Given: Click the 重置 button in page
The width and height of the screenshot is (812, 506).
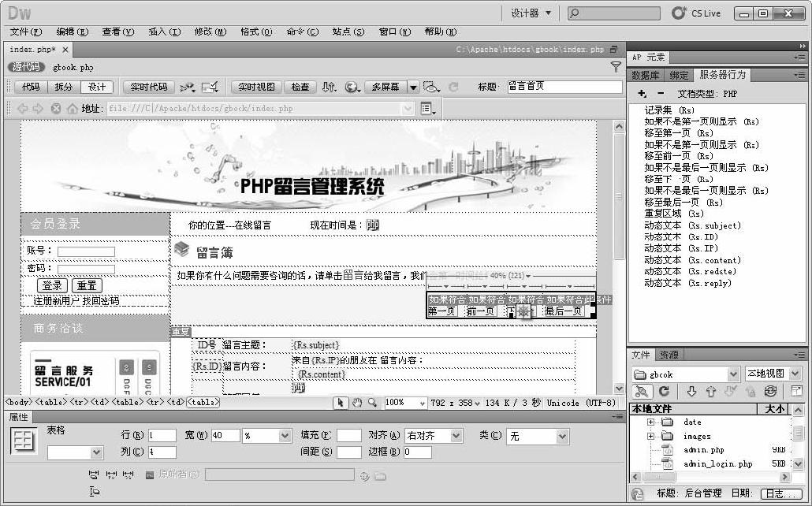Looking at the screenshot, I should point(87,285).
